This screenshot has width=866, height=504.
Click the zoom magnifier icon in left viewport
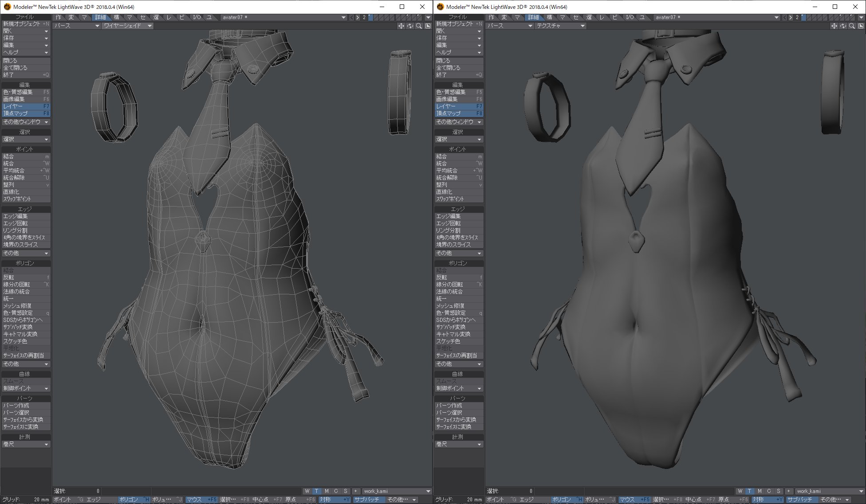(x=419, y=26)
